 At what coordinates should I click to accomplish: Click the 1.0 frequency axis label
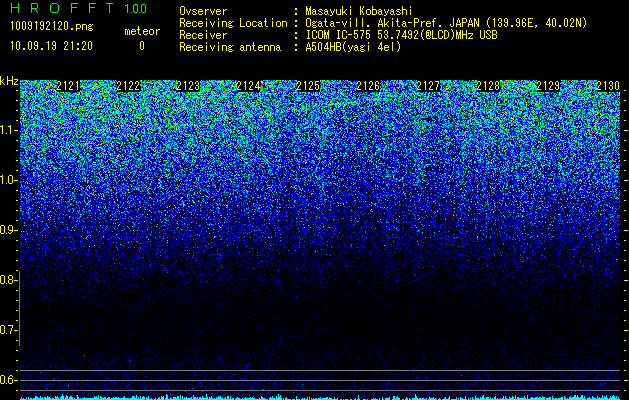(x=8, y=180)
